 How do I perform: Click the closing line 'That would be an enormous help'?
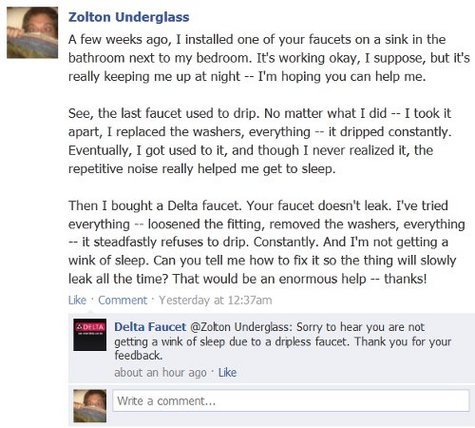(299, 279)
